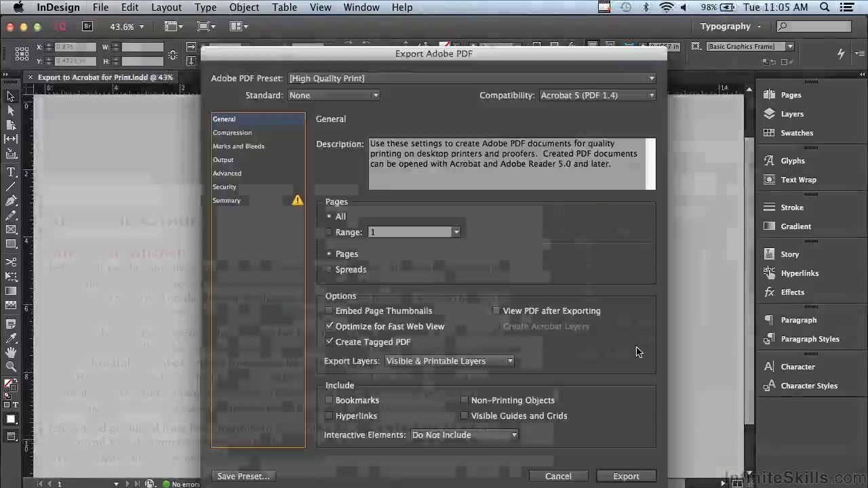
Task: Select the Direct Selection tool
Action: [11, 110]
